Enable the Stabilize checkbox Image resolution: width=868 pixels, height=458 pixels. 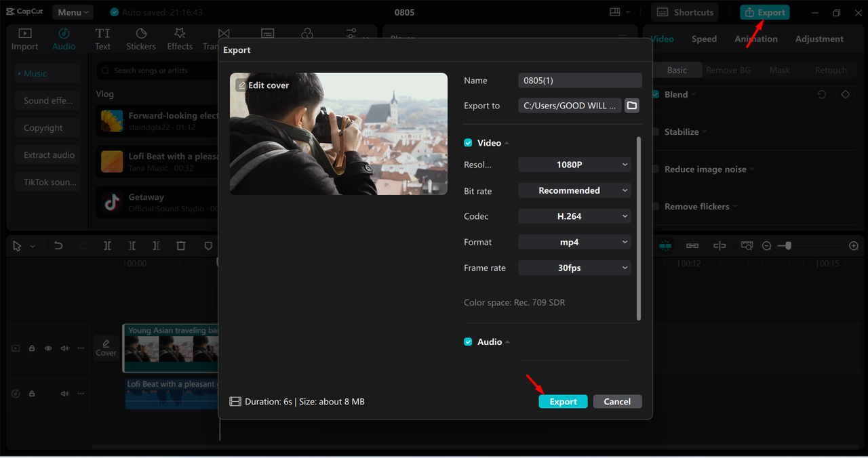pyautogui.click(x=655, y=132)
